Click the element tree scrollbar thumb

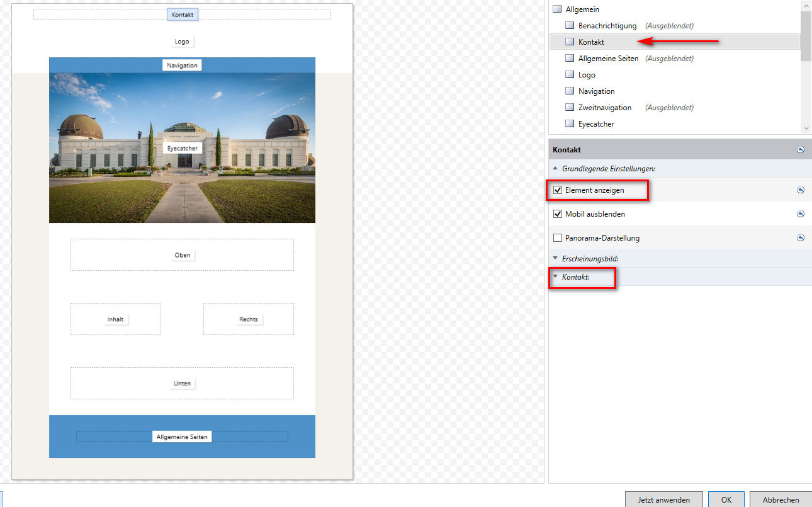[806, 36]
